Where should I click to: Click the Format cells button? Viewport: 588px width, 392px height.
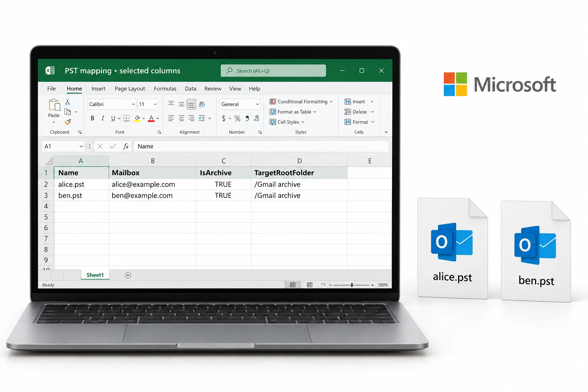tap(359, 122)
